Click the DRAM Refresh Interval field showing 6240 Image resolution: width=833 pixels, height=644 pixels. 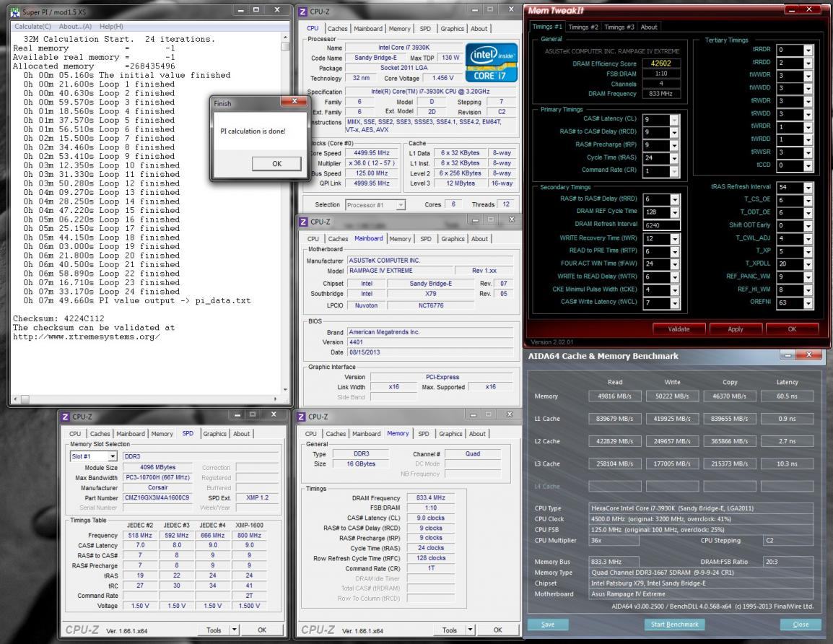pos(661,225)
